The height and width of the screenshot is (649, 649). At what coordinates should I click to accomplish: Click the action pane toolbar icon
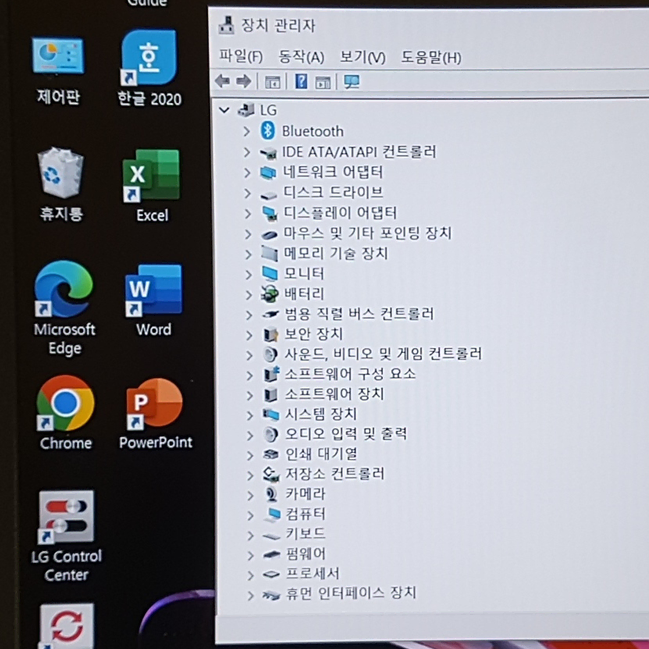pos(323,82)
